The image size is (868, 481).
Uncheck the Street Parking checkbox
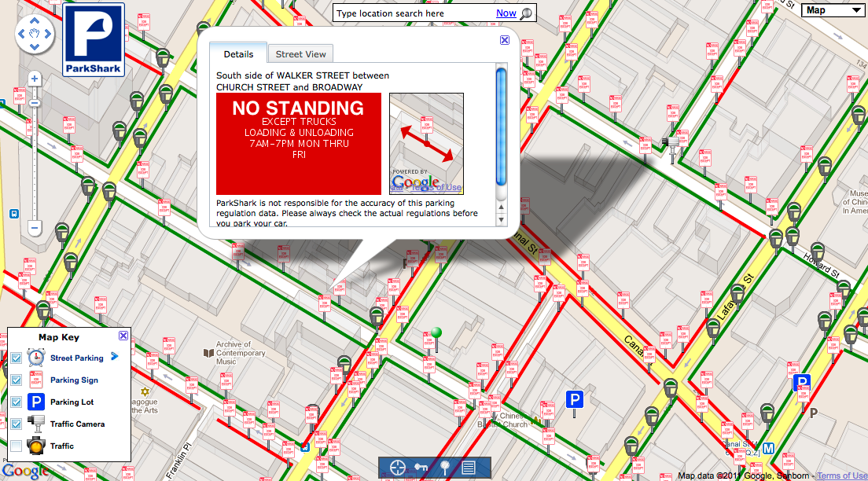point(16,358)
